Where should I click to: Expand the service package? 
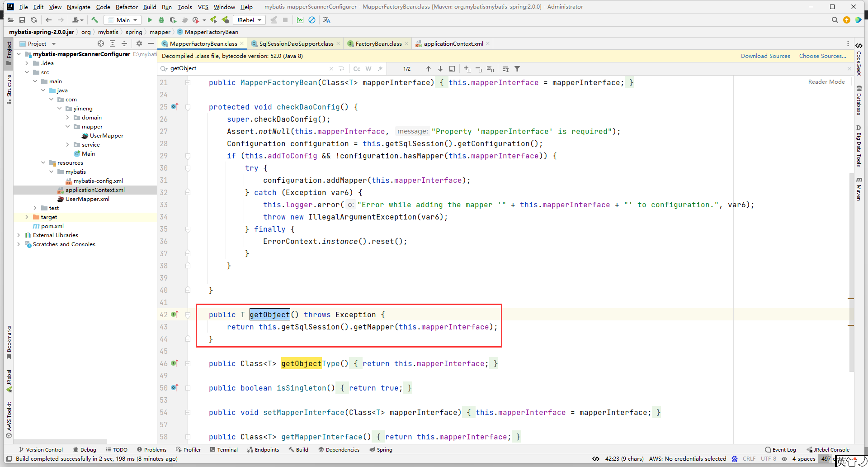click(x=68, y=145)
